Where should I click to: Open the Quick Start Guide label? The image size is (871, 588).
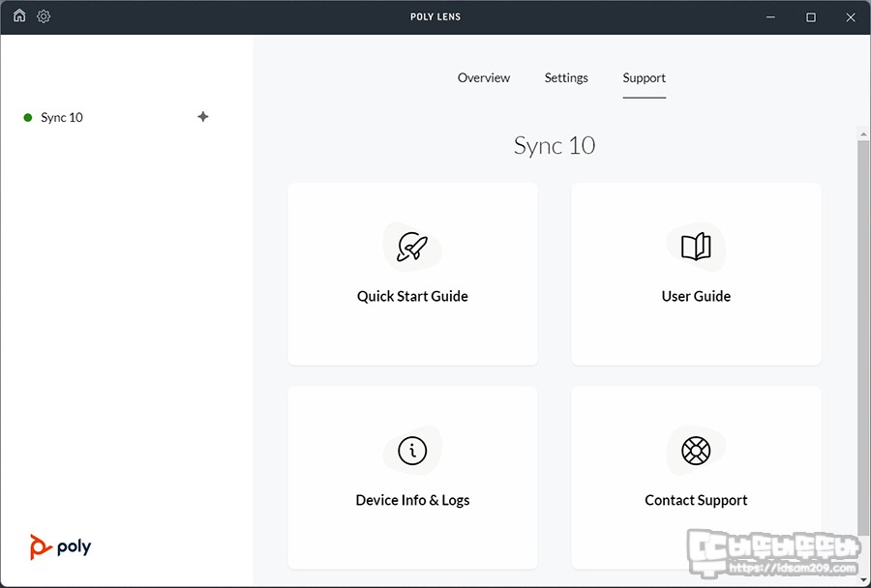412,296
